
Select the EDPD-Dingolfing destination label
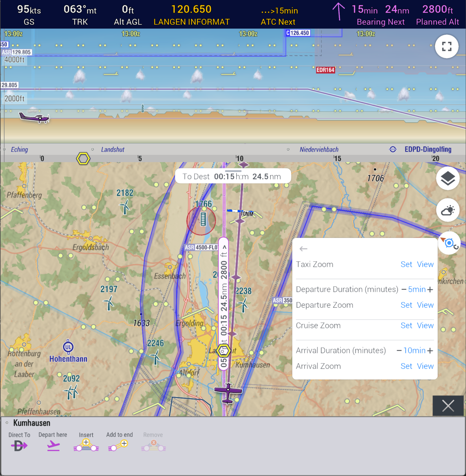tap(428, 149)
